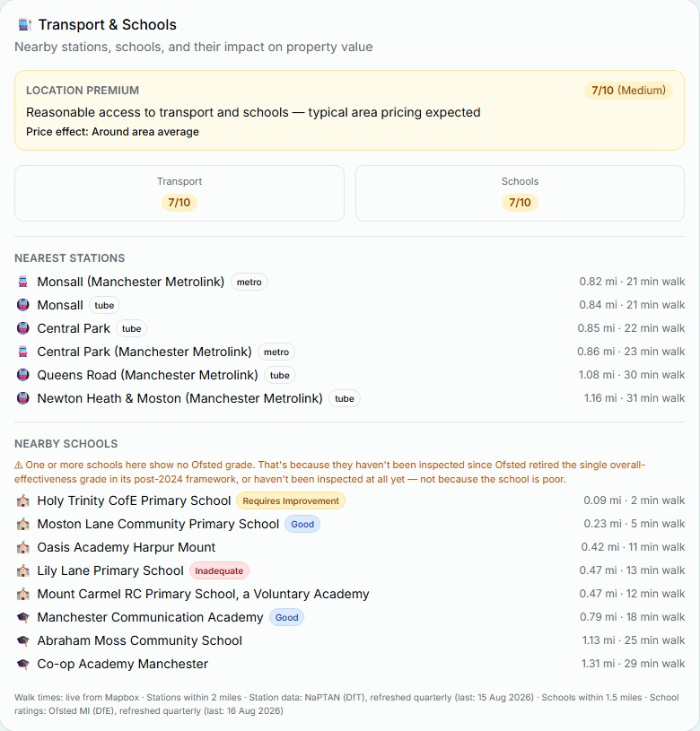
Task: Click tube tag next to Queens Road
Action: pyautogui.click(x=279, y=375)
